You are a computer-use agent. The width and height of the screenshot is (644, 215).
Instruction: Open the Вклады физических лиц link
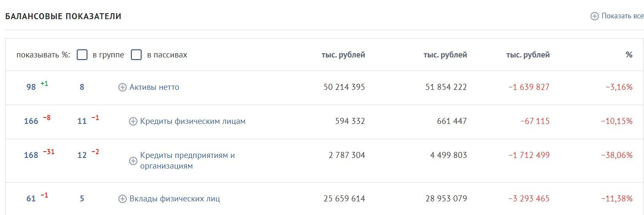(175, 199)
